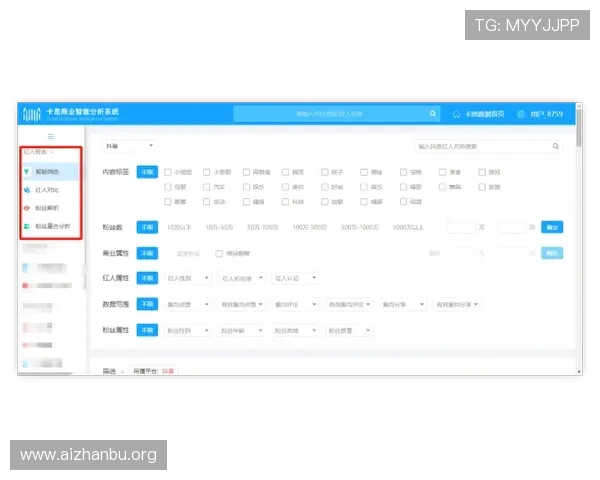Image resolution: width=600 pixels, height=480 pixels.
Task: Click 不限 in the 商业属性 row
Action: (147, 253)
